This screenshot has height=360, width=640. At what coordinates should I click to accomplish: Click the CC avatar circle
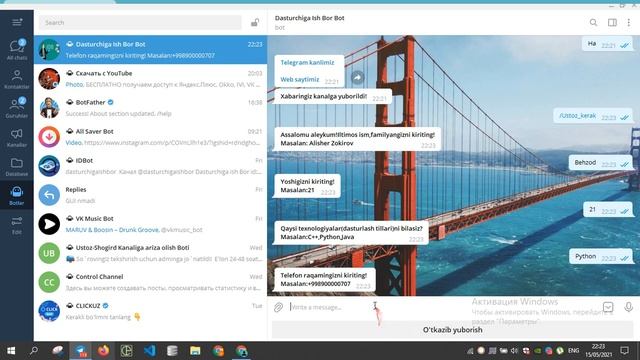pyautogui.click(x=49, y=282)
